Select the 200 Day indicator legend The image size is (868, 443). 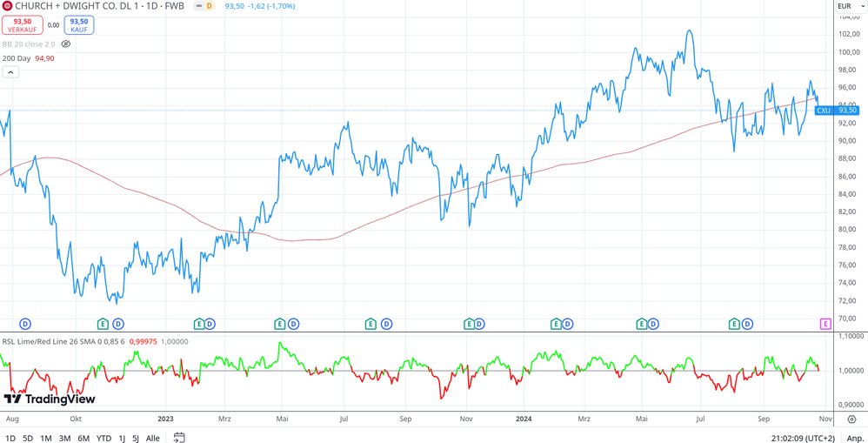pyautogui.click(x=17, y=58)
